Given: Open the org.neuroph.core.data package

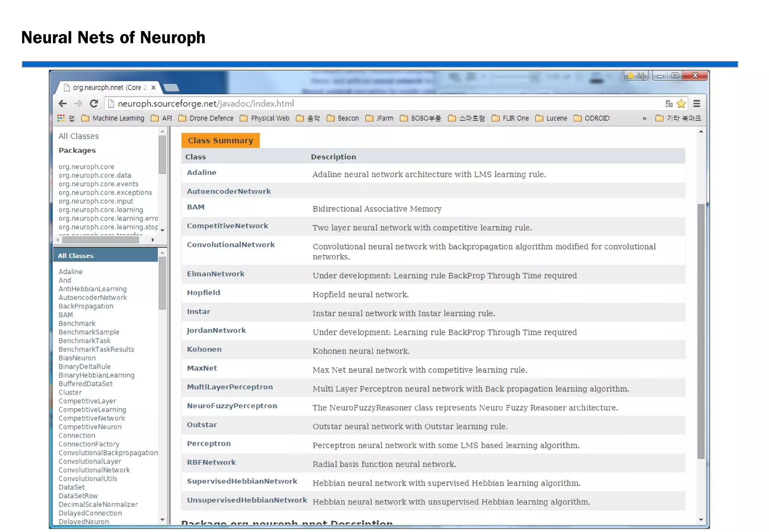Looking at the screenshot, I should tap(95, 175).
